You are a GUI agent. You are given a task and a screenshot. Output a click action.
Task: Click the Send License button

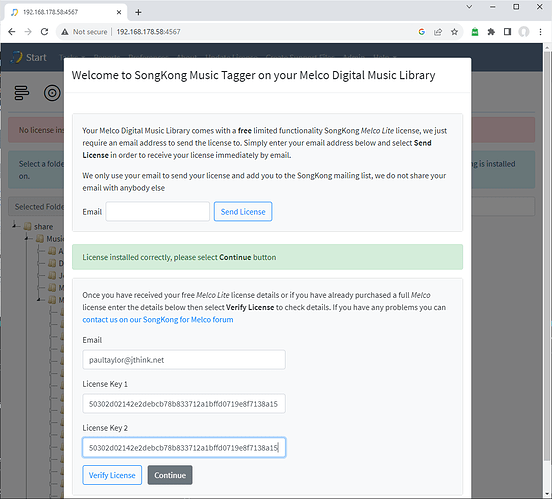coord(243,211)
